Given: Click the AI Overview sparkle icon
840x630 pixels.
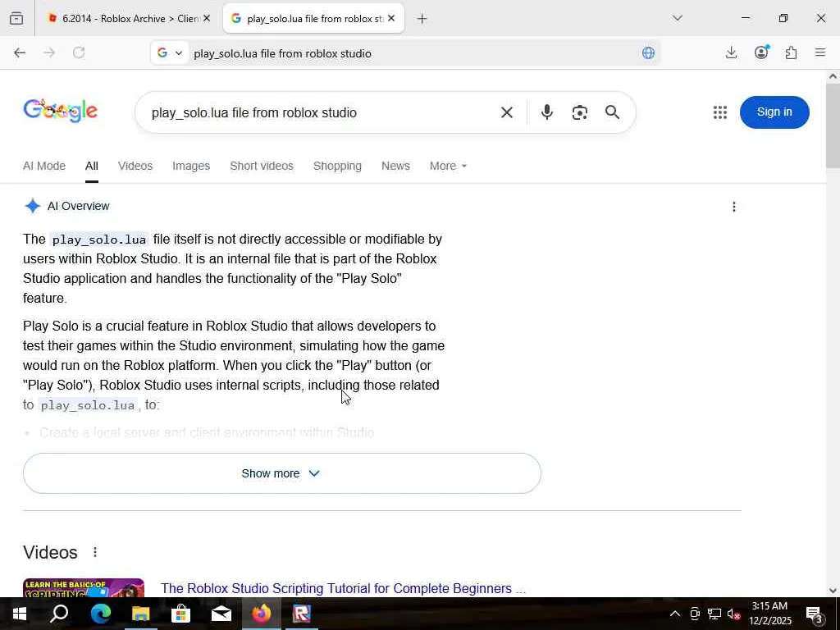Looking at the screenshot, I should click(x=33, y=206).
